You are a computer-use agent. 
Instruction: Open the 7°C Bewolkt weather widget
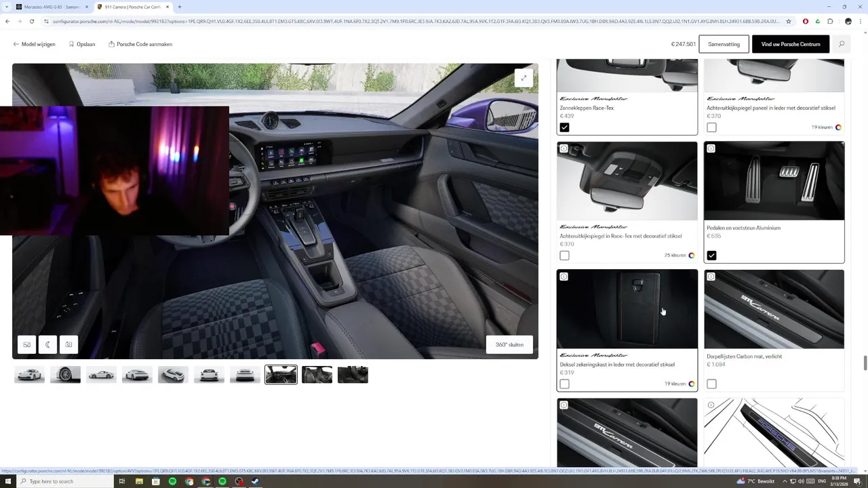(756, 481)
